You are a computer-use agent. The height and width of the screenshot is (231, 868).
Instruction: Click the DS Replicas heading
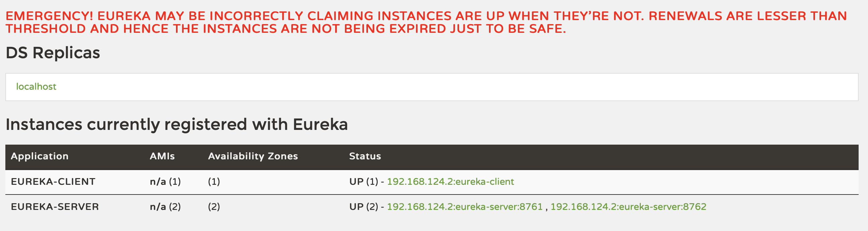pos(53,53)
